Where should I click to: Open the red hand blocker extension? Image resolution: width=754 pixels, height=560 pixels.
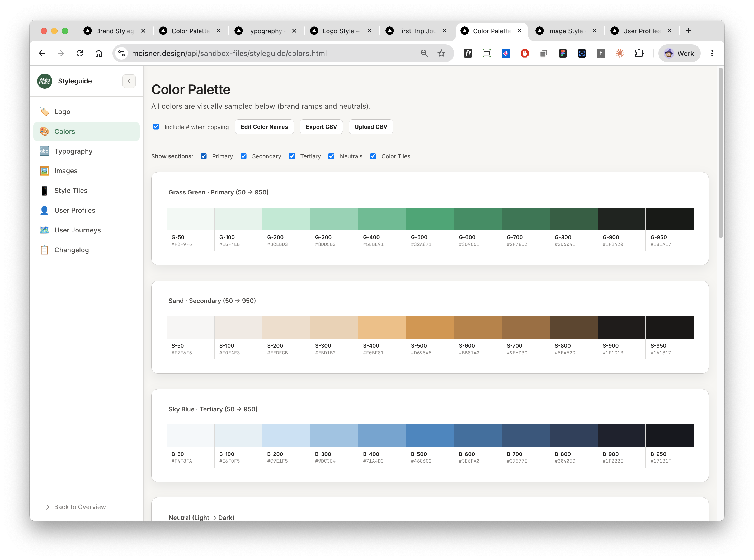pos(525,53)
